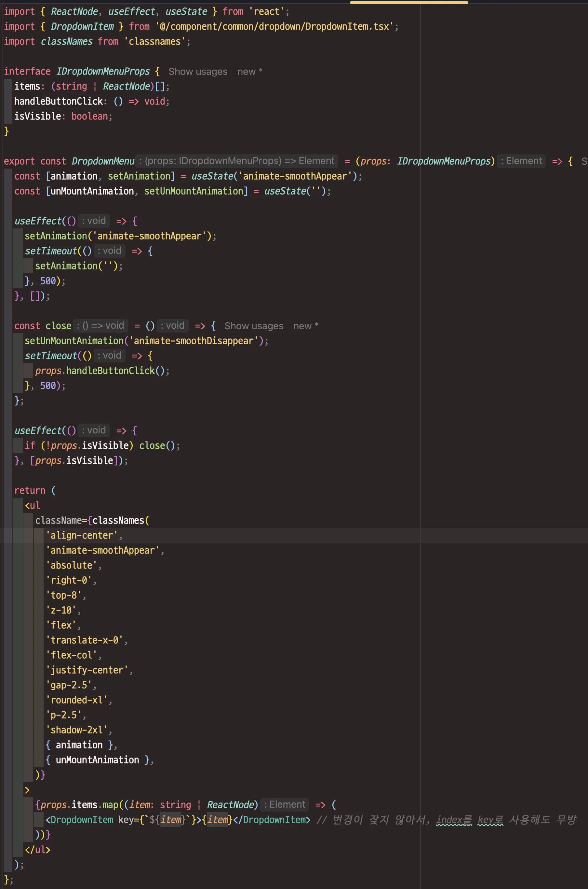The image size is (588, 889).
Task: Click the 'return (' statement
Action: coord(35,491)
